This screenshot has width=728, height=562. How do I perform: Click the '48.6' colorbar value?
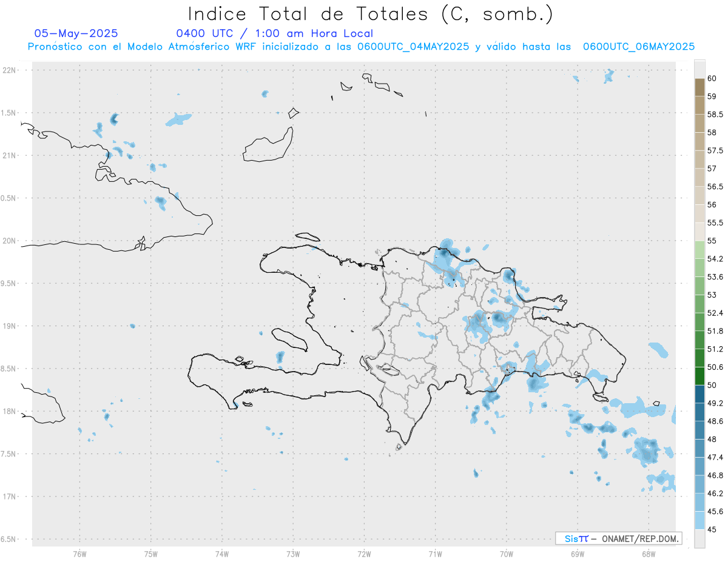coord(715,421)
